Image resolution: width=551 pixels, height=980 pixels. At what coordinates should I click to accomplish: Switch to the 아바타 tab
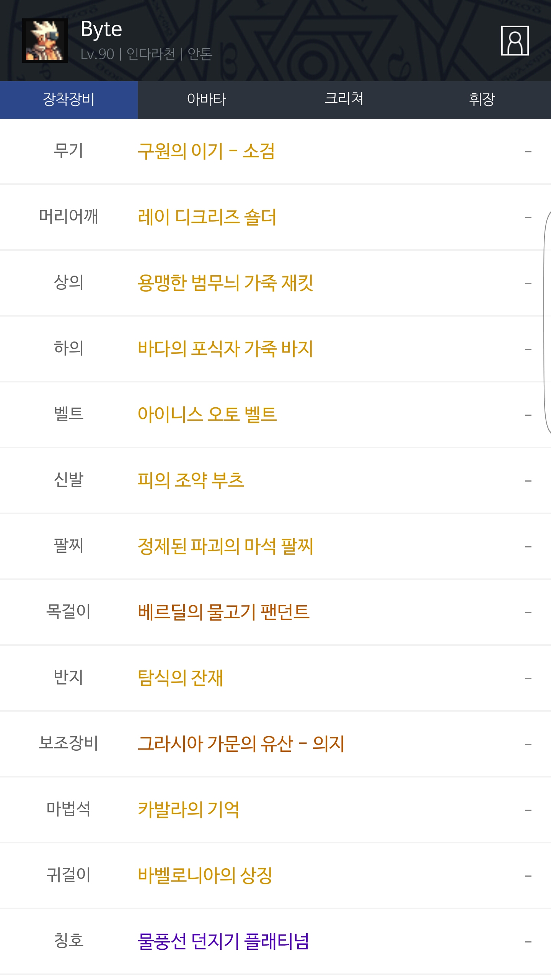[x=207, y=100]
